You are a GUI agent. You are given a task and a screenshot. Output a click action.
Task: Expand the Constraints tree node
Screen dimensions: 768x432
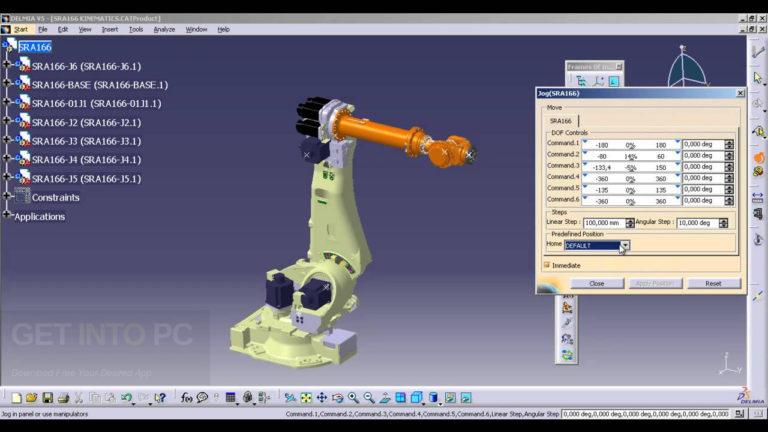point(6,195)
